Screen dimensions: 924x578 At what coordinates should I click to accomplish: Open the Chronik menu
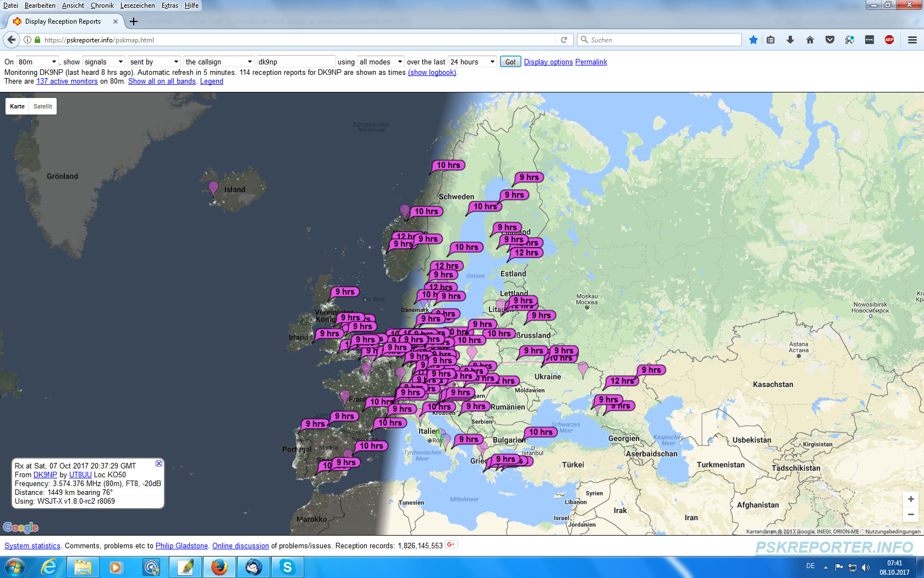pos(102,6)
